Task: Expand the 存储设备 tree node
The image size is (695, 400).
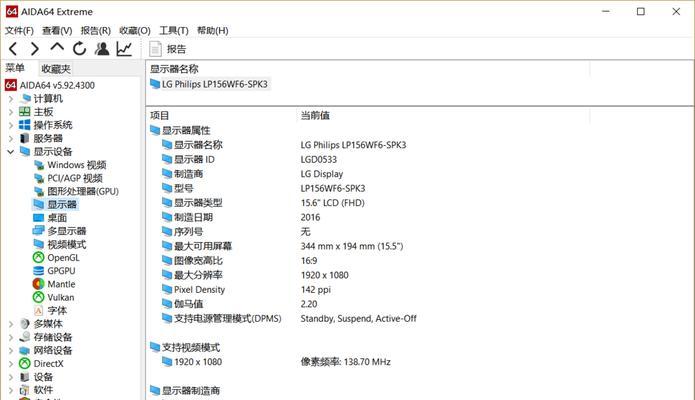Action: click(x=11, y=337)
